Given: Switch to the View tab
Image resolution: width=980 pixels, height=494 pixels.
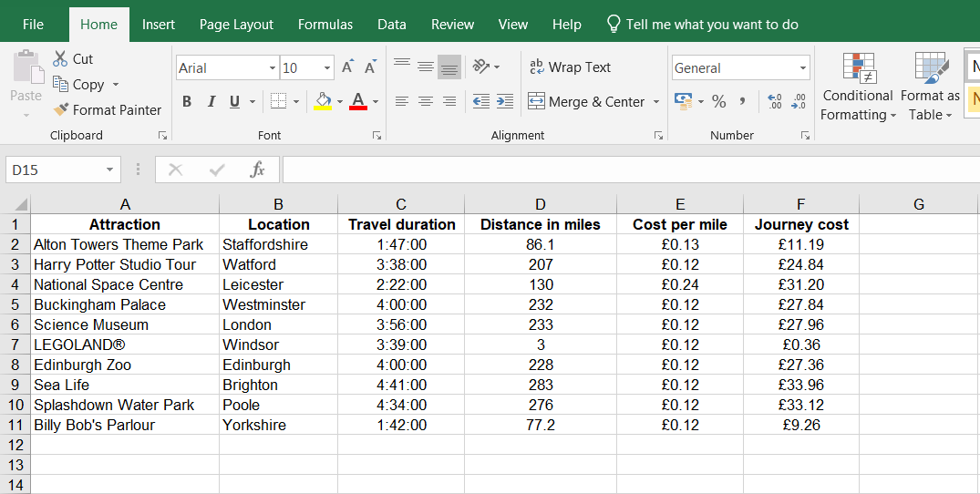Looking at the screenshot, I should [513, 25].
